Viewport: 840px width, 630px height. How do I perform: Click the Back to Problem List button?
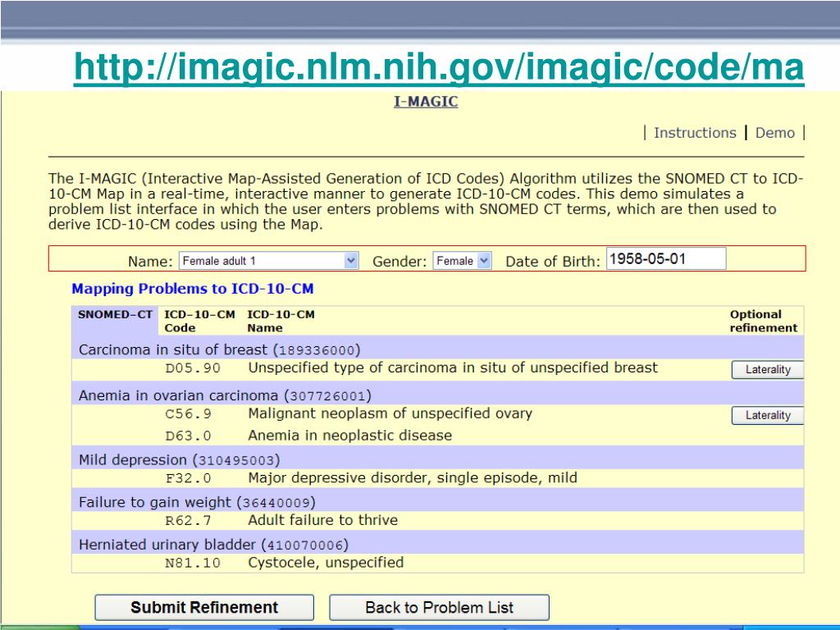(440, 608)
